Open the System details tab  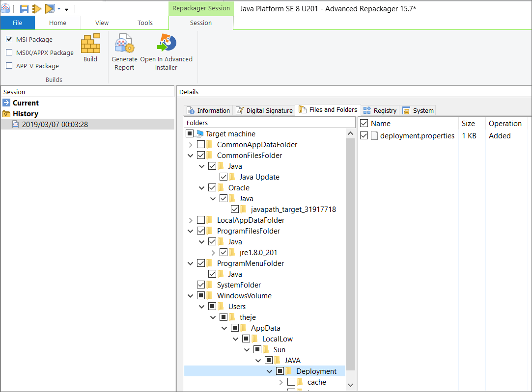pyautogui.click(x=418, y=110)
